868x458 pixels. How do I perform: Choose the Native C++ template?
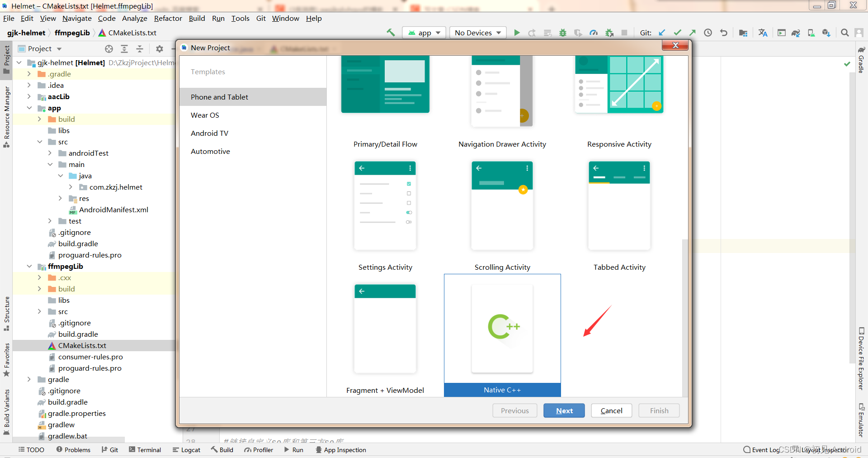click(502, 335)
